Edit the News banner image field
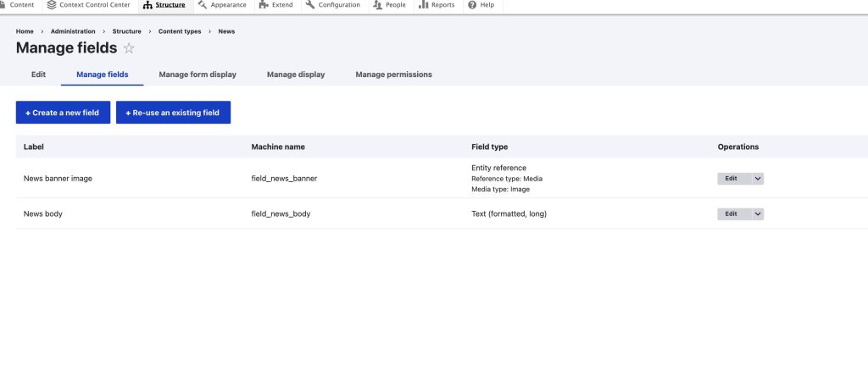The height and width of the screenshot is (371, 868). pyautogui.click(x=731, y=179)
